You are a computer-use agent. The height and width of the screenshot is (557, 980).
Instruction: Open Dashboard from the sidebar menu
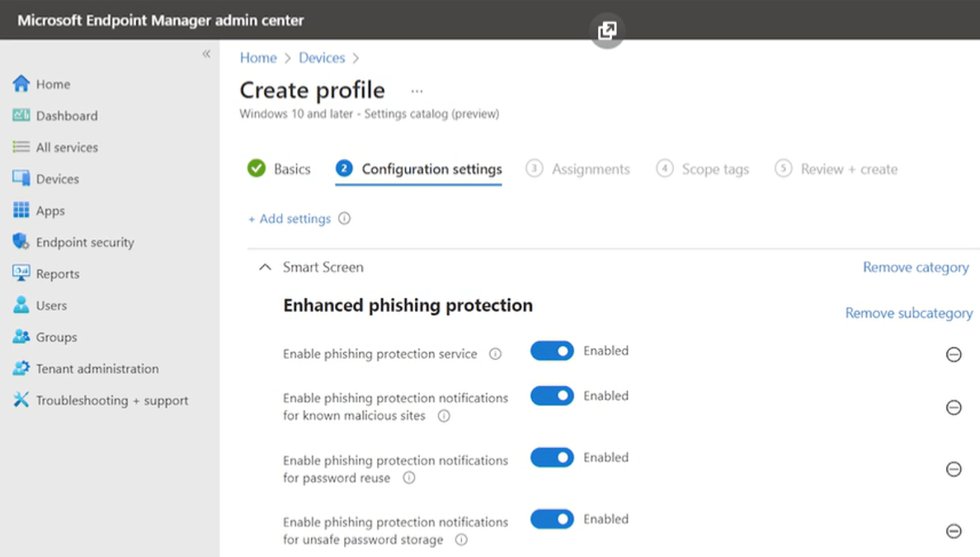point(67,116)
